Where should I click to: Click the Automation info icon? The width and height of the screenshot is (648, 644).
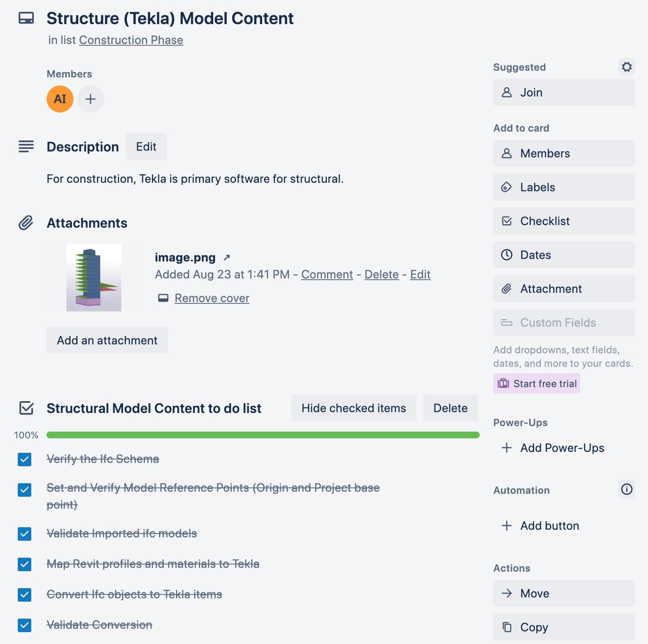626,490
